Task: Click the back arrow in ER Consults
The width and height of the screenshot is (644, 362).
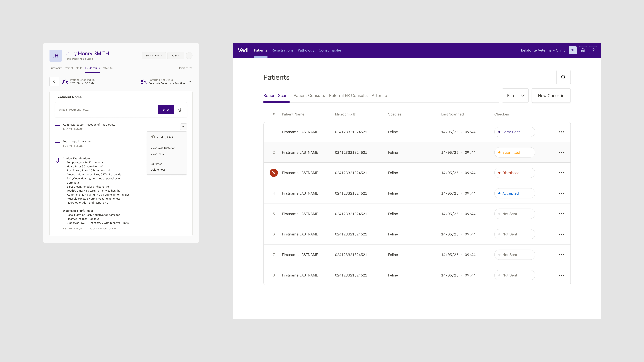Action: coord(54,82)
